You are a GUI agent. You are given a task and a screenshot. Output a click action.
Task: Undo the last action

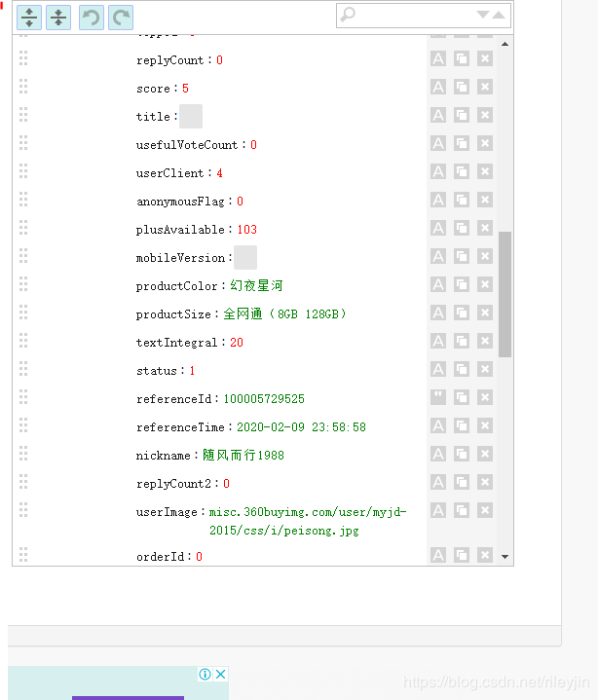92,18
